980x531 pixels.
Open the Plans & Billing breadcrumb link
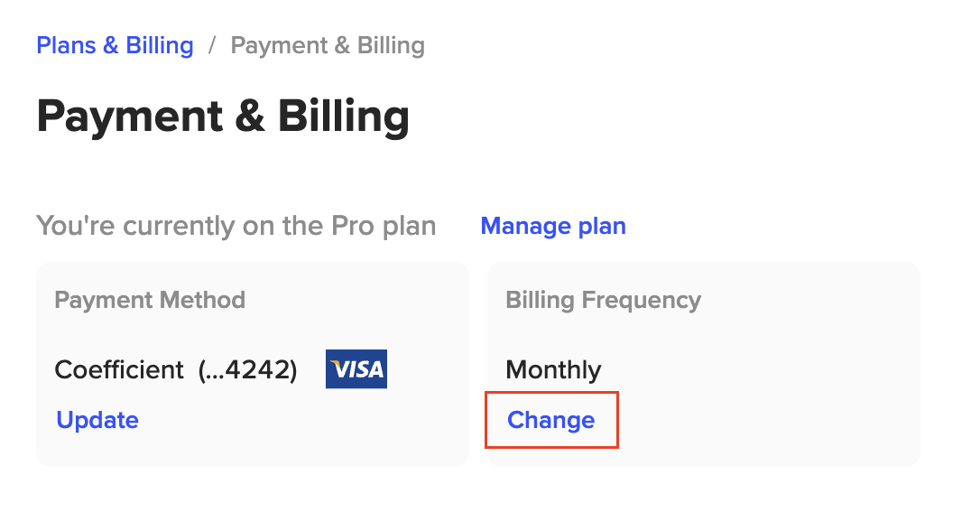[x=115, y=46]
